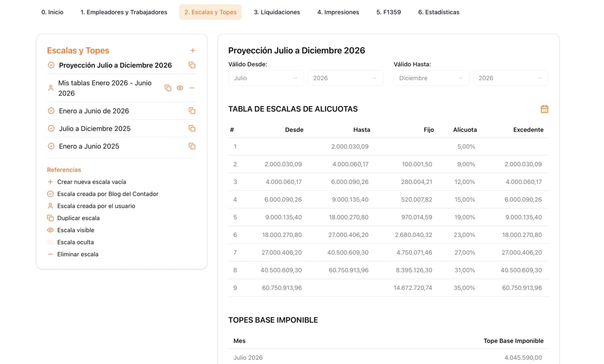604x364 pixels.
Task: Add a new scale with the plus icon
Action: [x=193, y=51]
